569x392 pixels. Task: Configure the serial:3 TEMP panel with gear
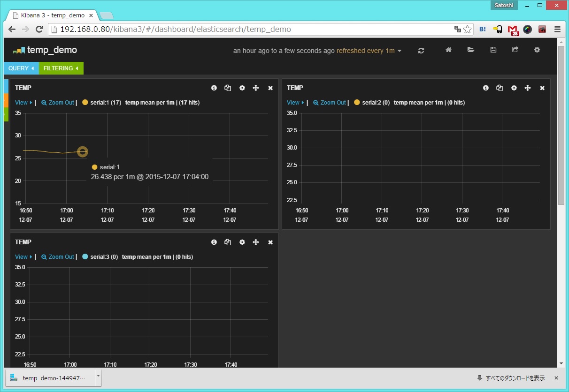[242, 242]
